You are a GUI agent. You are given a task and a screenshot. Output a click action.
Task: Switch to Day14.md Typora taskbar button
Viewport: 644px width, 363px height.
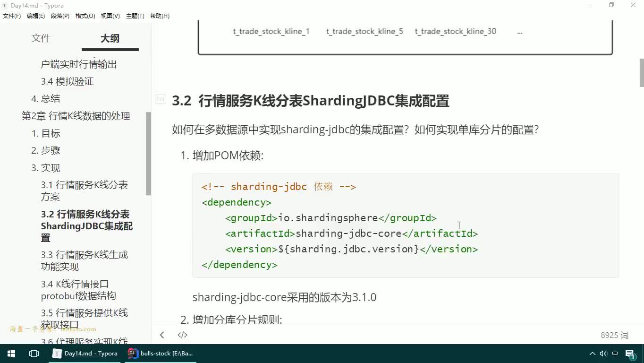point(86,354)
